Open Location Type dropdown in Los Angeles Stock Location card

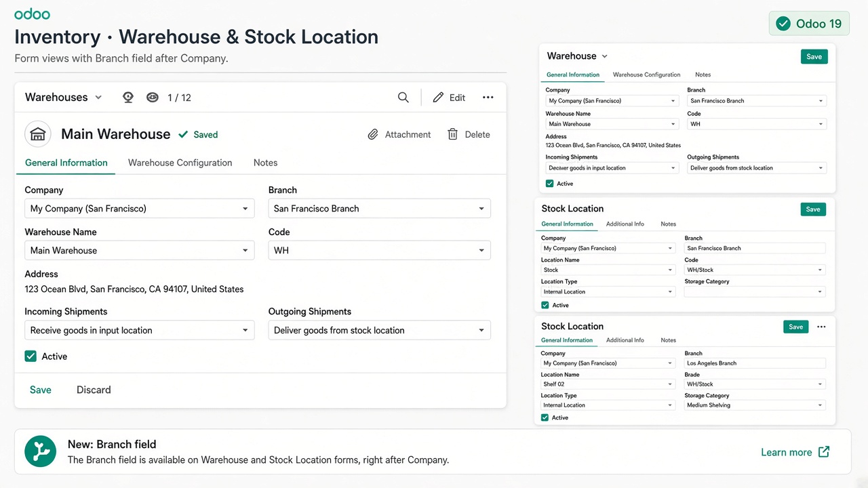[x=608, y=405]
